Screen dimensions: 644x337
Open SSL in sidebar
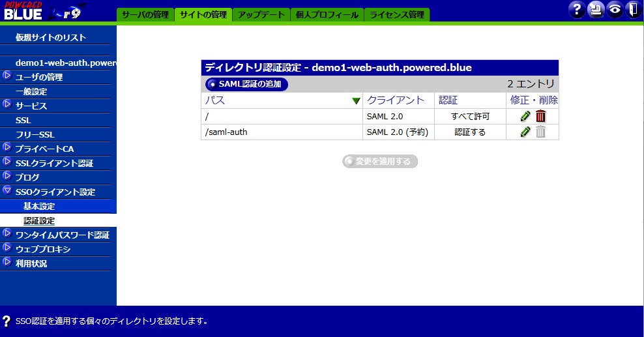click(23, 121)
